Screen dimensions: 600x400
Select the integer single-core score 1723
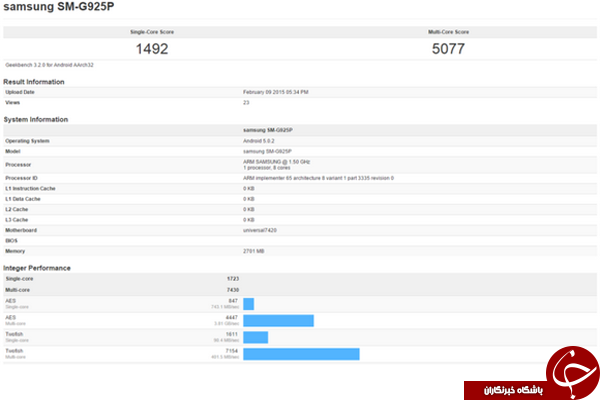click(x=233, y=279)
